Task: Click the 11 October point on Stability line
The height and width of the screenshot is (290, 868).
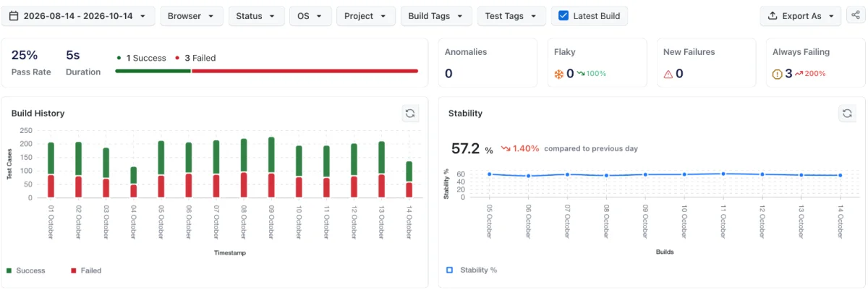Action: [x=723, y=174]
